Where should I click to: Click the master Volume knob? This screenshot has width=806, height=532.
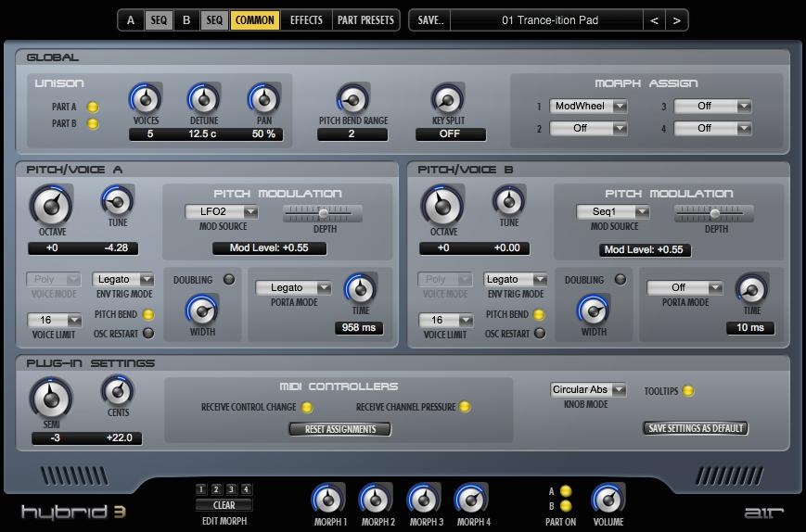click(x=608, y=500)
